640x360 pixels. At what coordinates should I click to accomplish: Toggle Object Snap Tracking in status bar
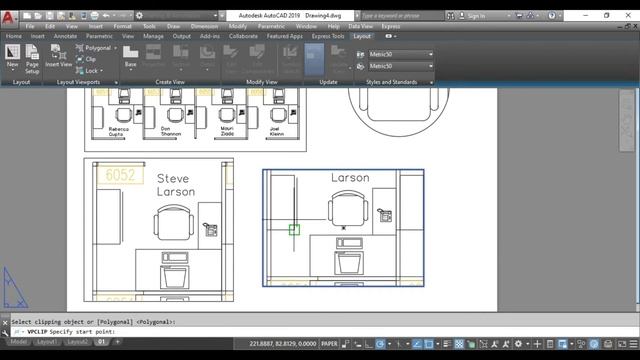(x=417, y=344)
